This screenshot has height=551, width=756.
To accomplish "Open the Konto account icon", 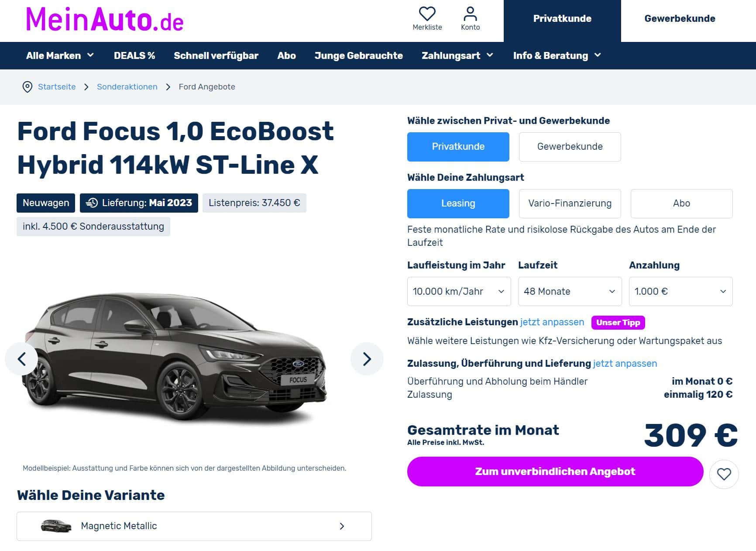I will click(x=470, y=14).
